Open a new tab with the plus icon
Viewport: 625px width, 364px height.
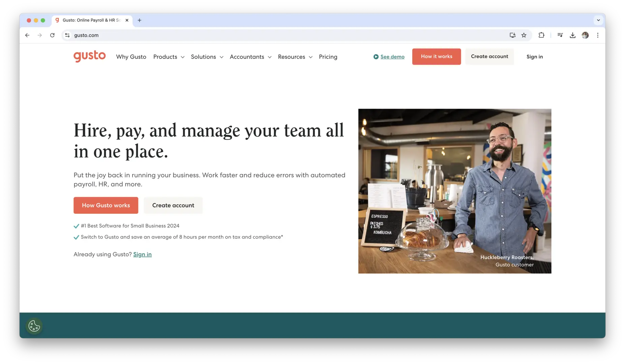coord(139,20)
